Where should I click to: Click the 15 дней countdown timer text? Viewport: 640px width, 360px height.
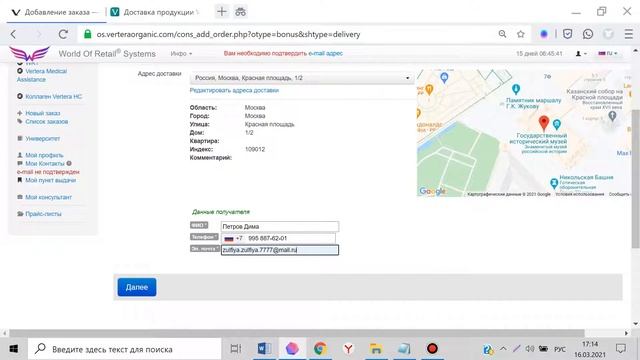tap(539, 53)
